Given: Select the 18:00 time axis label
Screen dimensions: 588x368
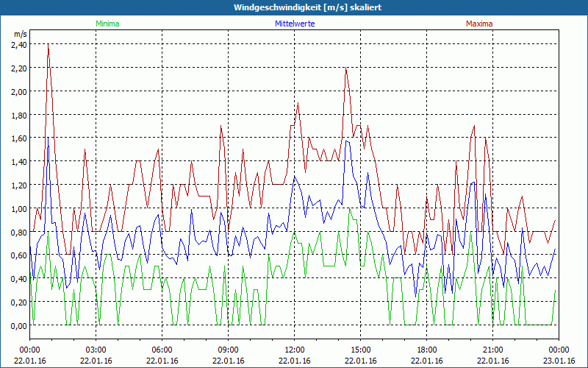Looking at the screenshot, I should [426, 350].
